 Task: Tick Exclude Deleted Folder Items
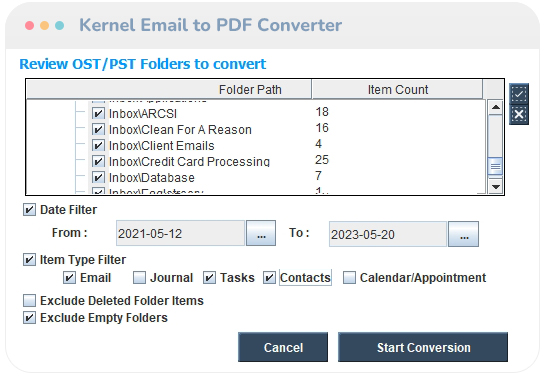pos(29,300)
